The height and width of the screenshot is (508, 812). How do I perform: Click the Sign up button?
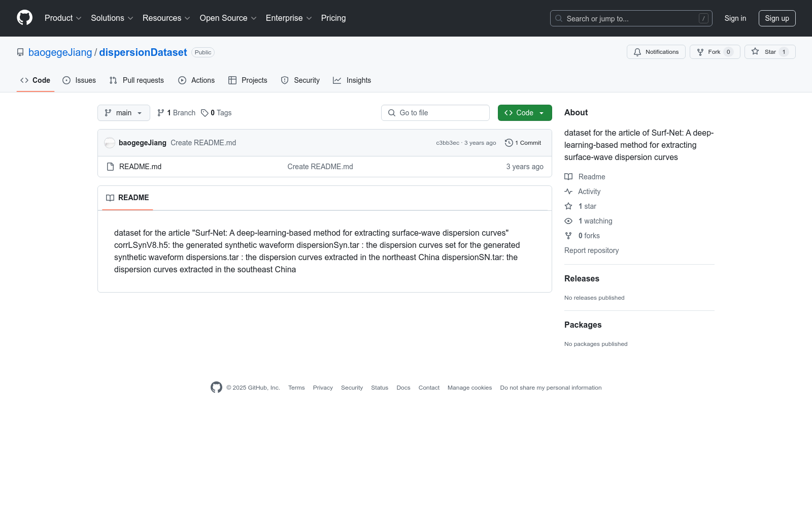(777, 18)
